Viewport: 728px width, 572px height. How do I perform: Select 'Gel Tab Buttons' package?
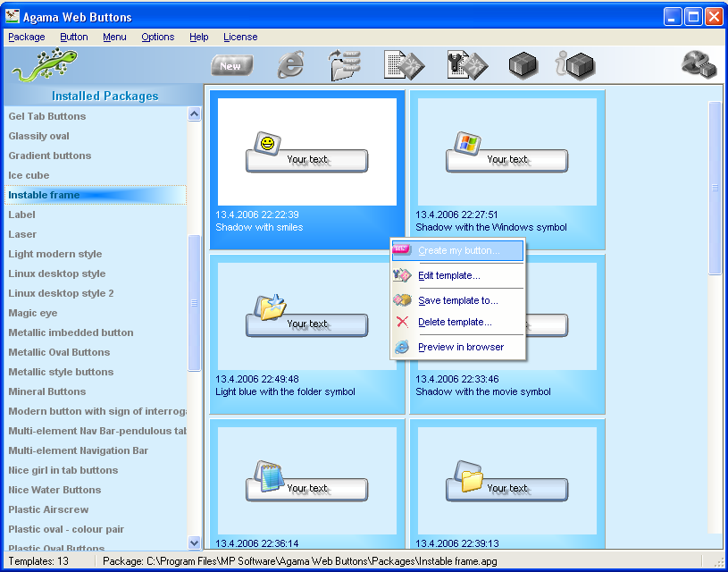point(47,116)
